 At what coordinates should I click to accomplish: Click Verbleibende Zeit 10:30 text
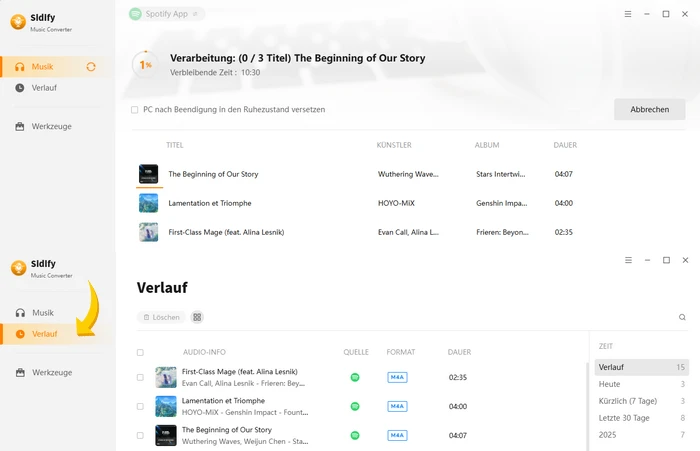click(215, 72)
